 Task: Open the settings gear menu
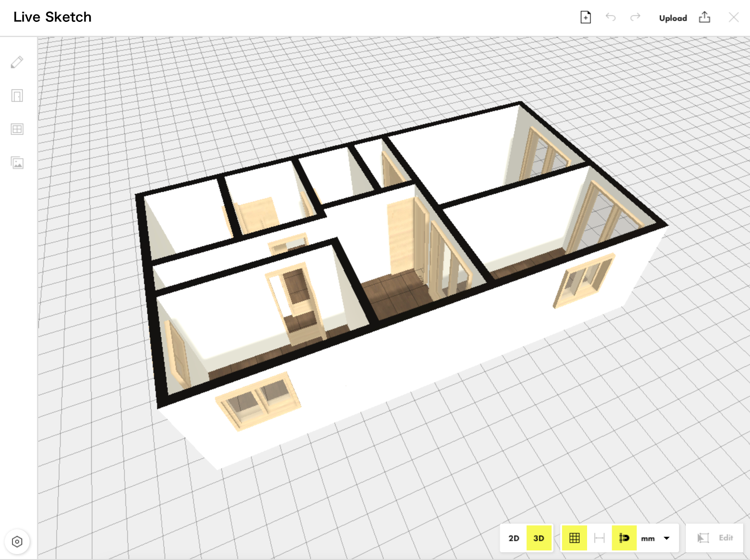click(17, 541)
